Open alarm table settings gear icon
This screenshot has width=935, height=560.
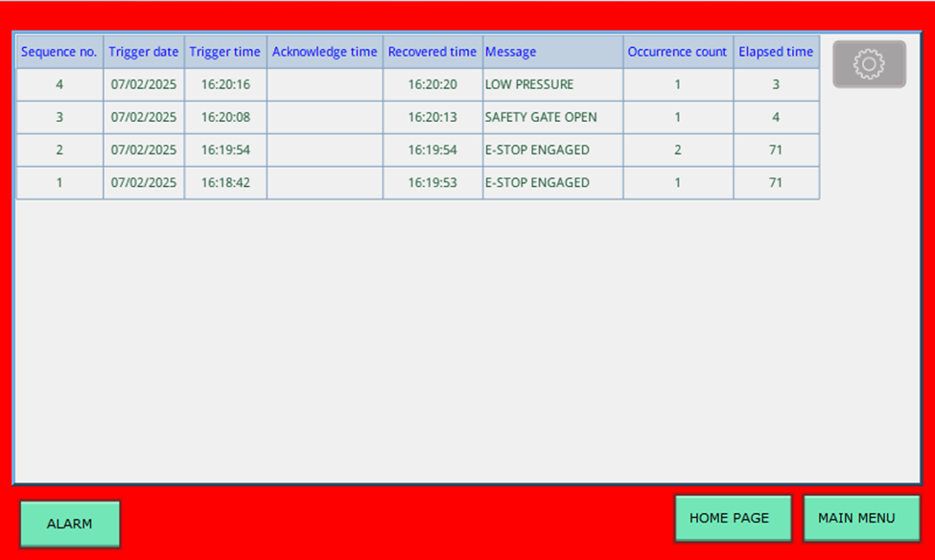(869, 64)
